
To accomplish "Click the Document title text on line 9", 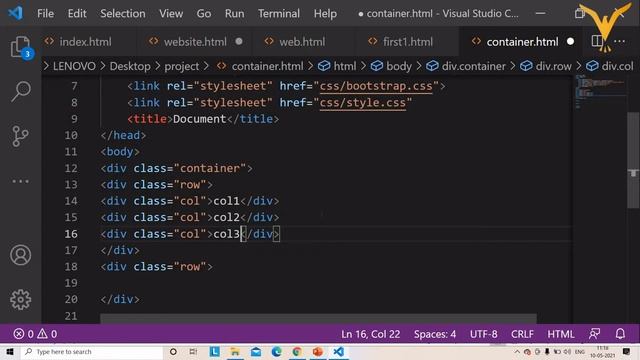I will (199, 119).
